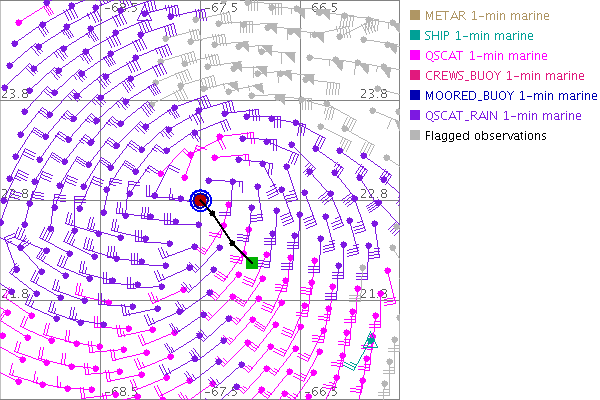Click the METAR tan legend swatch
600x400 pixels.
(x=414, y=16)
